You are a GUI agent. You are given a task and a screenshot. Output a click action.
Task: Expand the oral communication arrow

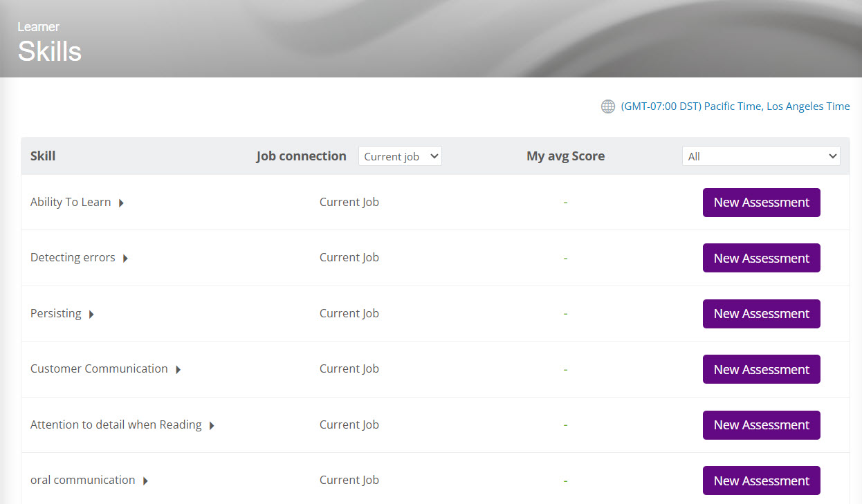click(145, 481)
